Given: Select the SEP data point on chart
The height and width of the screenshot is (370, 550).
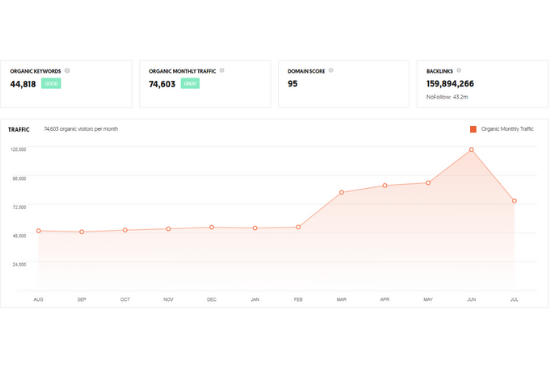Looking at the screenshot, I should 82,232.
